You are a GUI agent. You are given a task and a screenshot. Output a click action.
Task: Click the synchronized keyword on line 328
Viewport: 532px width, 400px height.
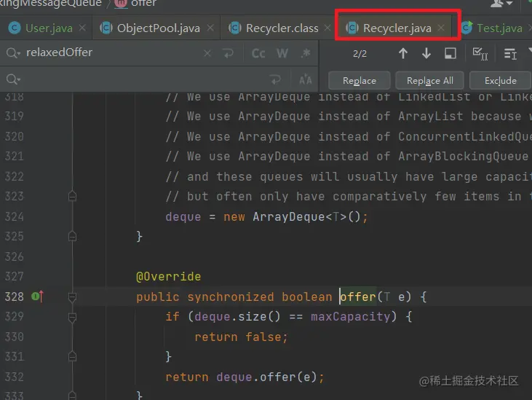tap(231, 297)
